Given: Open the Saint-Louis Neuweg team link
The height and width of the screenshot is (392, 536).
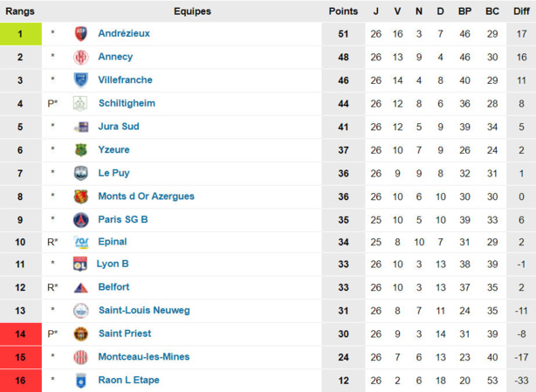Looking at the screenshot, I should click(x=144, y=311).
